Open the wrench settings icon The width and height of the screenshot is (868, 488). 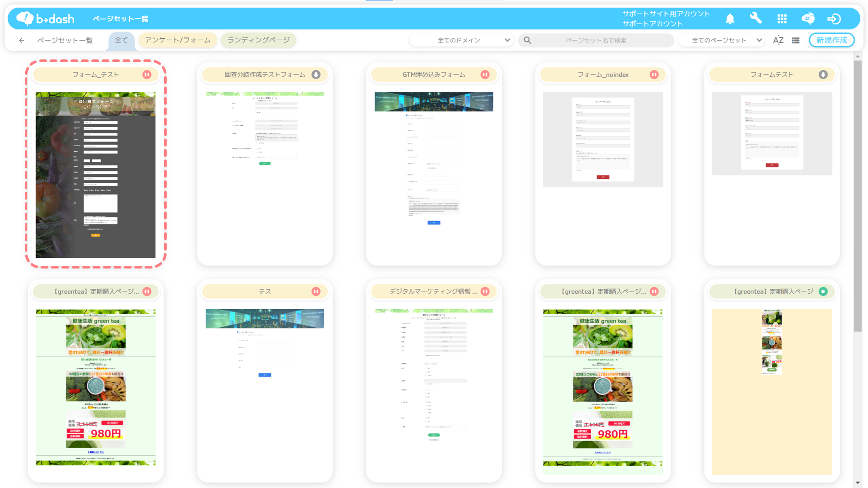tap(756, 18)
